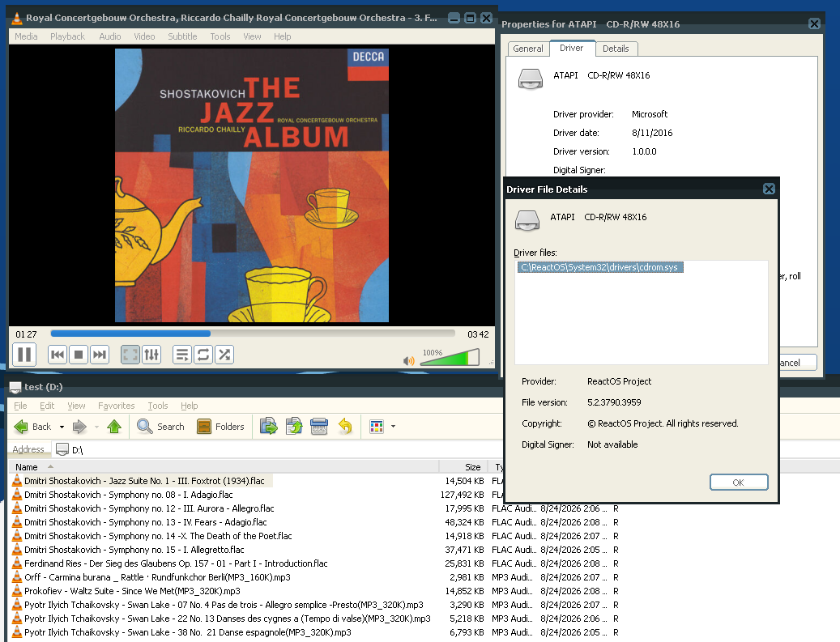Image resolution: width=840 pixels, height=642 pixels.
Task: Open VLC Tools menu
Action: pos(220,36)
